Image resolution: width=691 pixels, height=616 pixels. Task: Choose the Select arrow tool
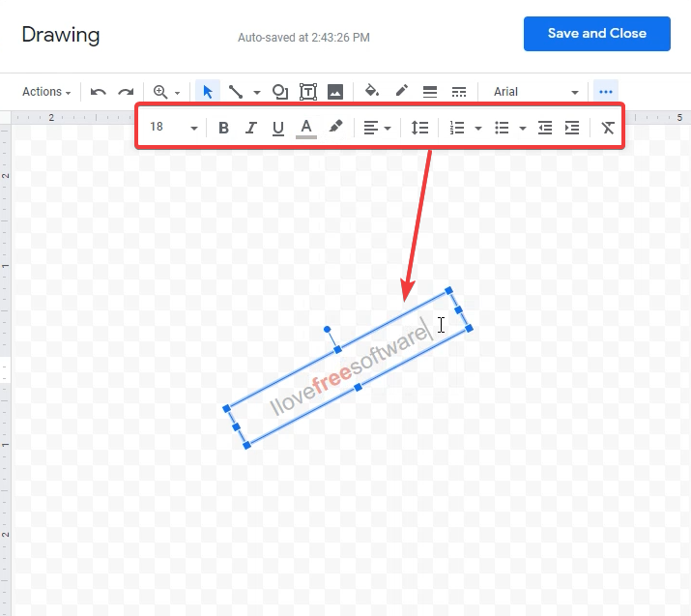coord(208,92)
